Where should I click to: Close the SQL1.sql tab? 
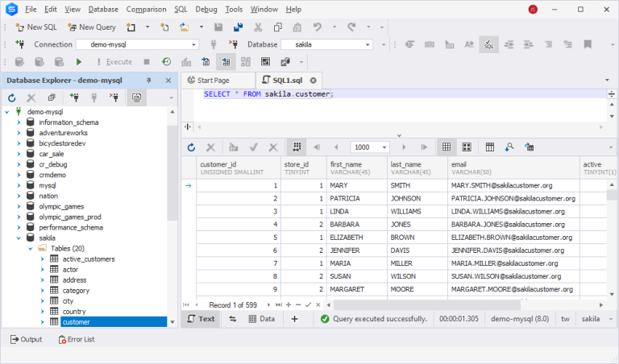pos(314,81)
